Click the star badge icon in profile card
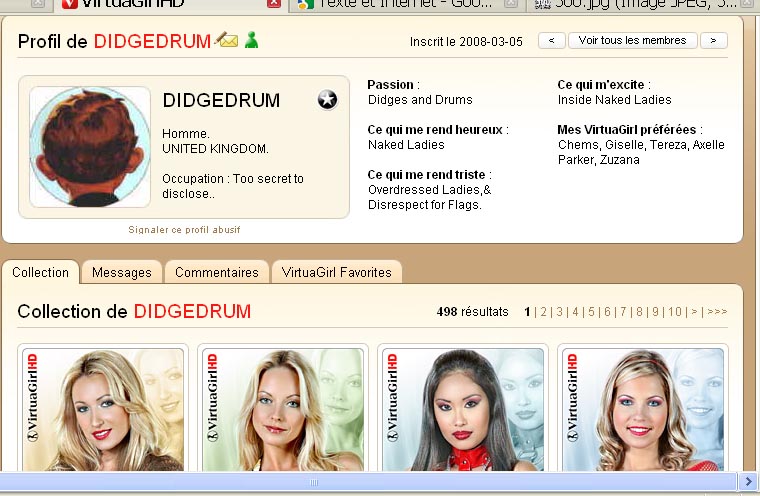Image resolution: width=760 pixels, height=496 pixels. point(327,99)
